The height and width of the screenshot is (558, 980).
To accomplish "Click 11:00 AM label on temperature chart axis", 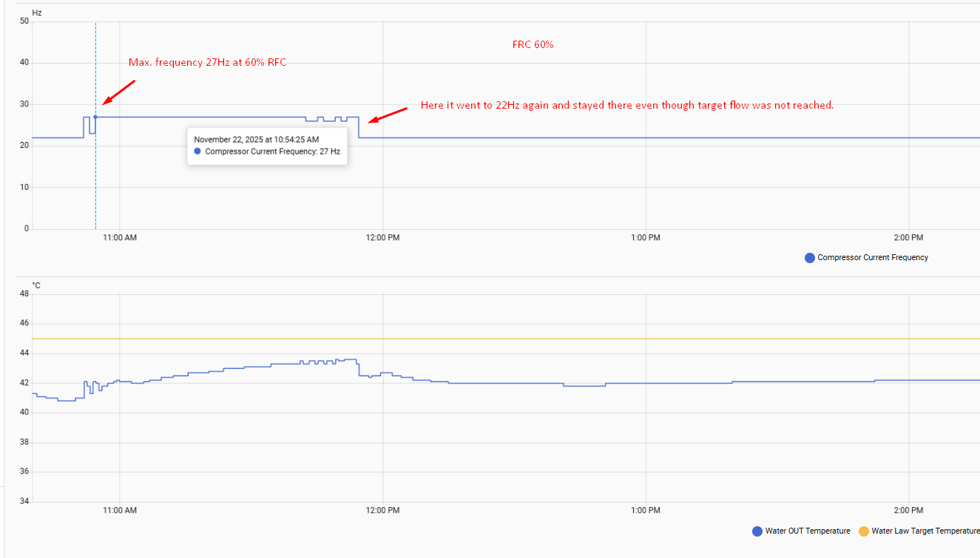I will pos(120,511).
